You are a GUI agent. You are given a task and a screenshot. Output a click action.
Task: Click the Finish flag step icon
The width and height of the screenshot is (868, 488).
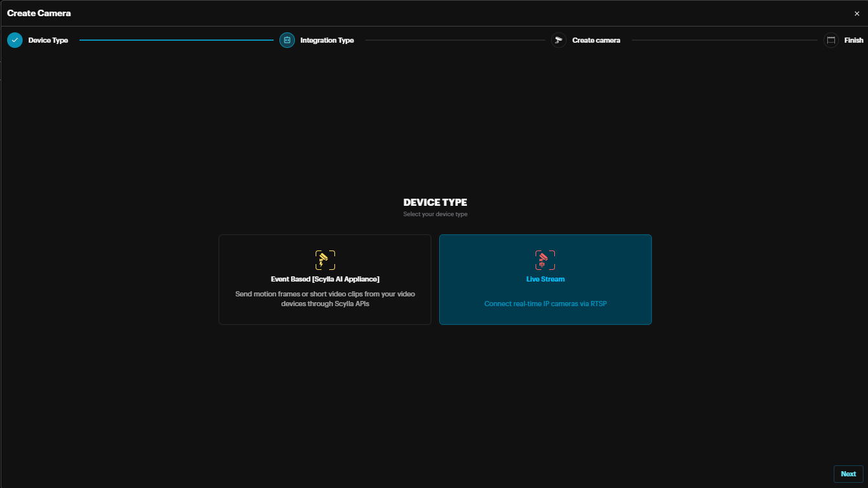tap(831, 40)
